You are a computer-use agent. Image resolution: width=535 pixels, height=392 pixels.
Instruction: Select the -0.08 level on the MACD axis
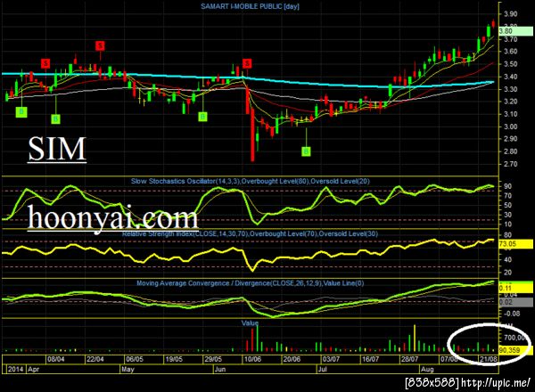click(x=512, y=314)
